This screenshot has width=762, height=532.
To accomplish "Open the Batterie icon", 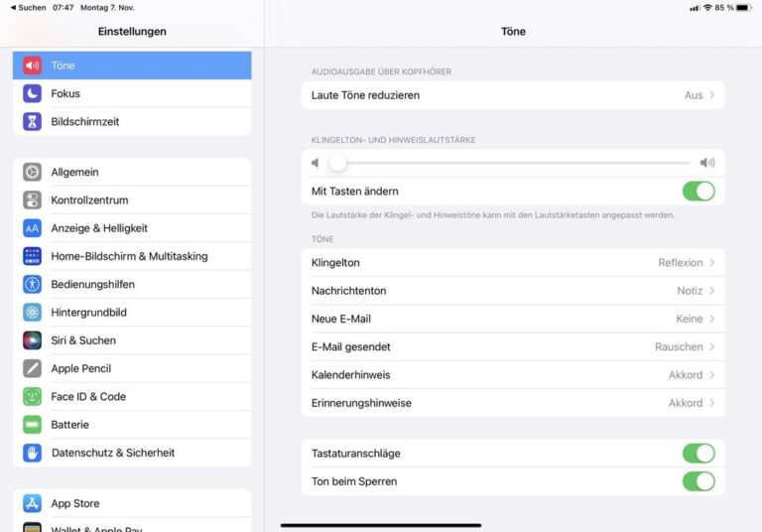I will click(x=33, y=424).
